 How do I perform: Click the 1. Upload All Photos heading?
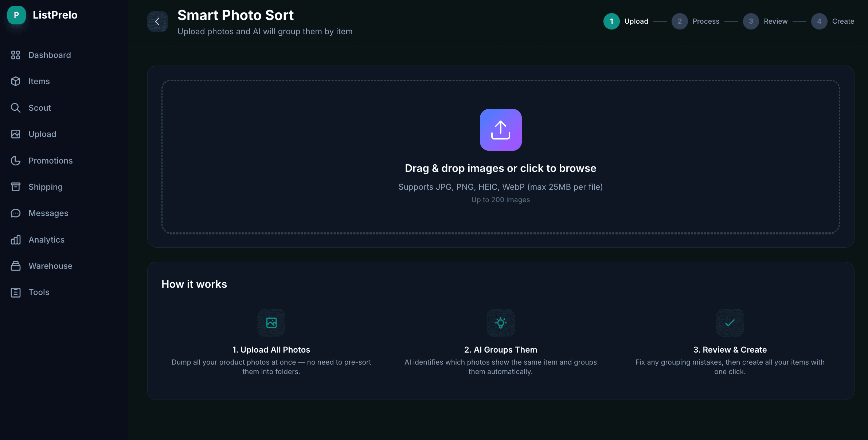271,350
